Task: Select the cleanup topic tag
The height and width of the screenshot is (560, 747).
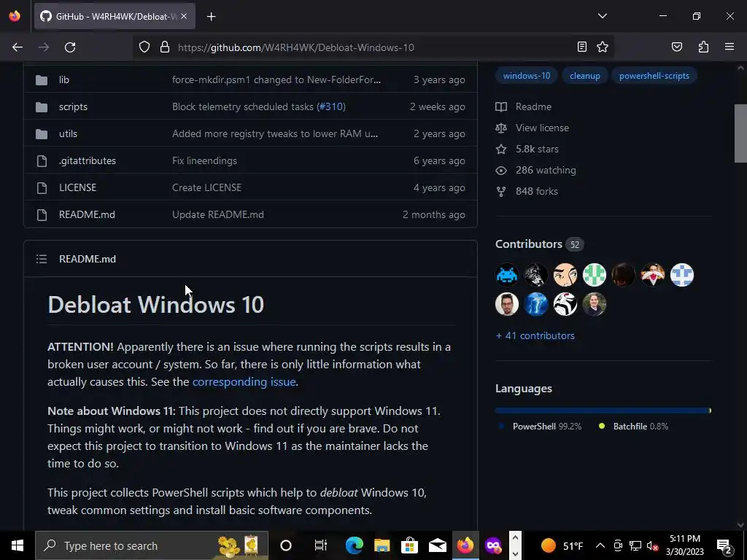Action: [x=585, y=76]
